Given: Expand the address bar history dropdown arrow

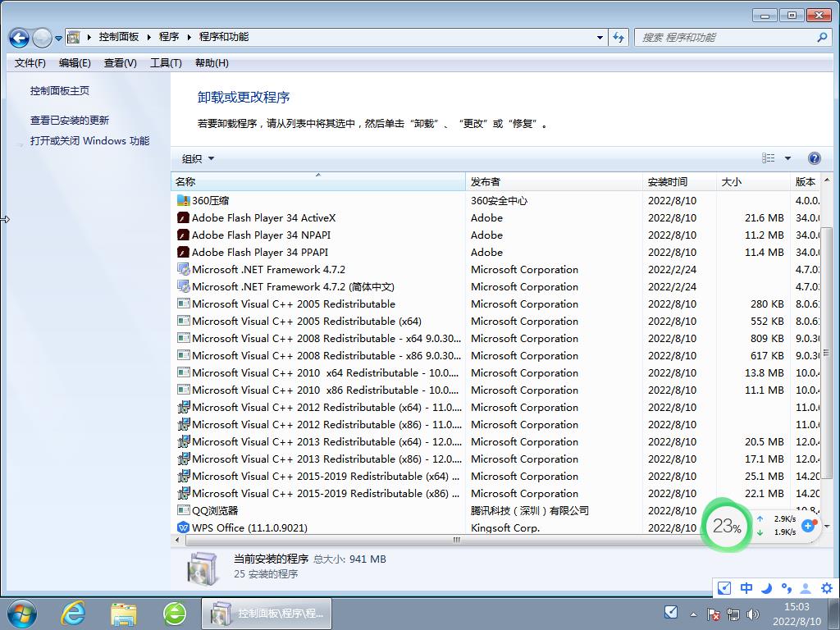Looking at the screenshot, I should (x=600, y=38).
